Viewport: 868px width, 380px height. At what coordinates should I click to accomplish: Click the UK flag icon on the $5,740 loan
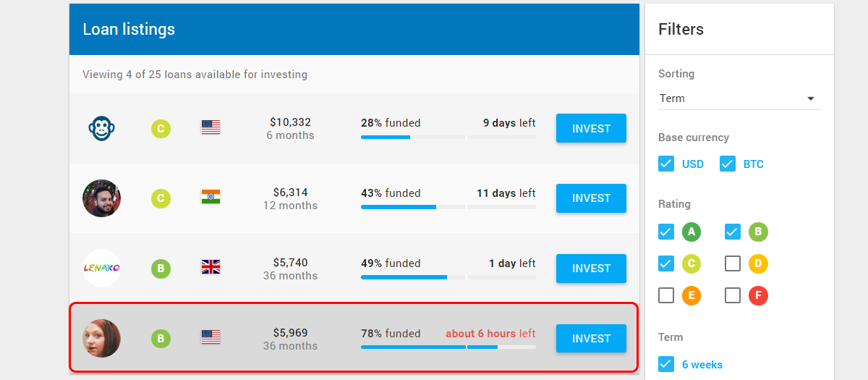click(x=210, y=267)
